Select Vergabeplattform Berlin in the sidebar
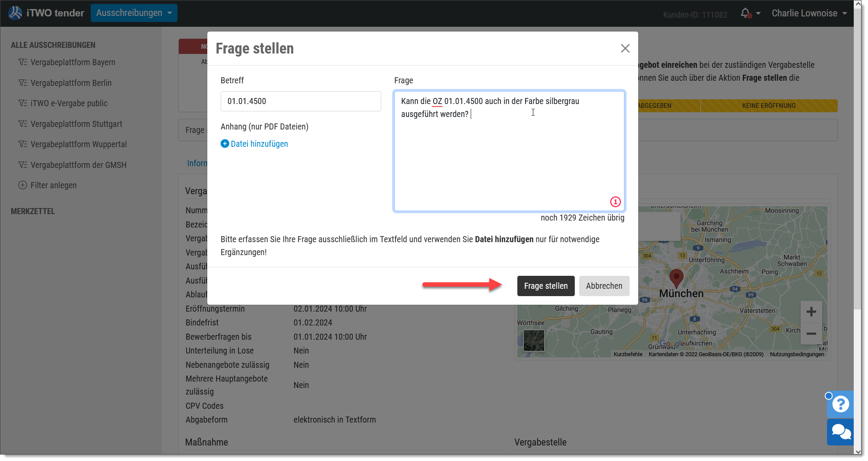This screenshot has width=868, height=461. point(71,83)
